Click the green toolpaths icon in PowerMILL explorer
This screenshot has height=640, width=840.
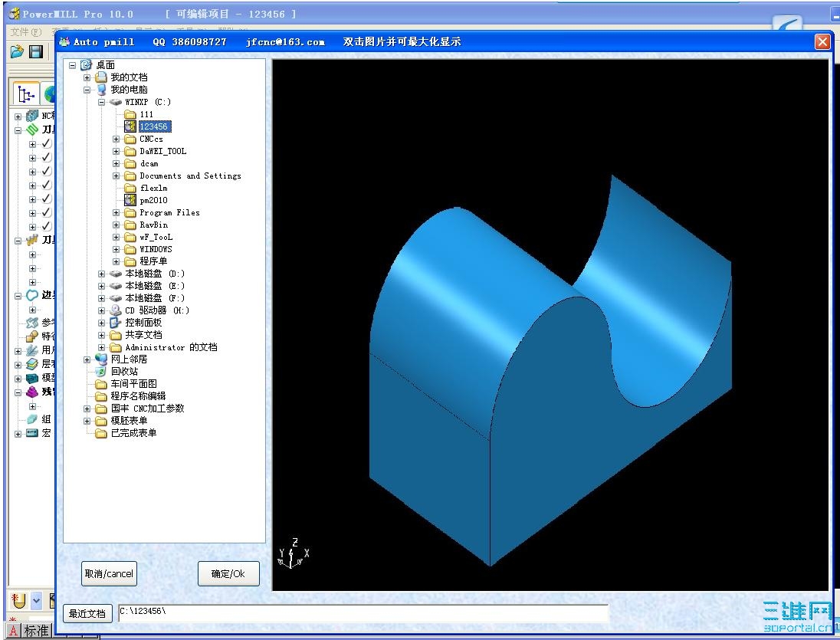point(32,130)
